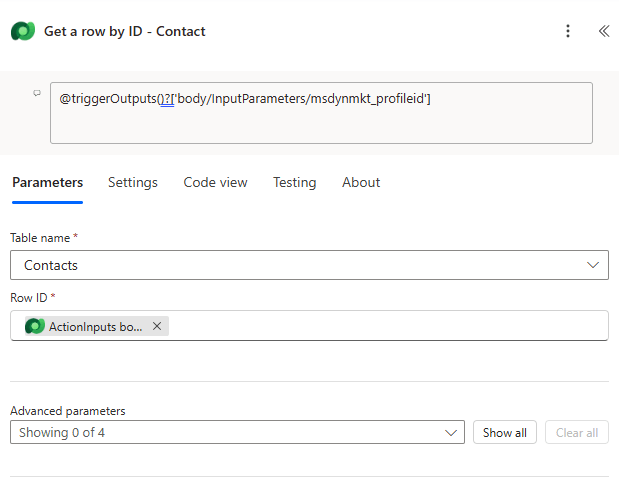
Task: Click the Dataverse icon inside ActionInputs token
Action: (x=35, y=326)
